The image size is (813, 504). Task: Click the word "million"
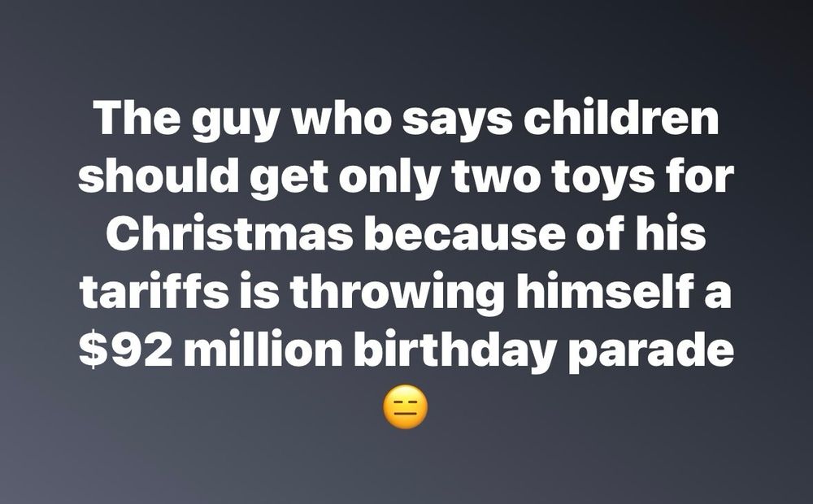(263, 349)
